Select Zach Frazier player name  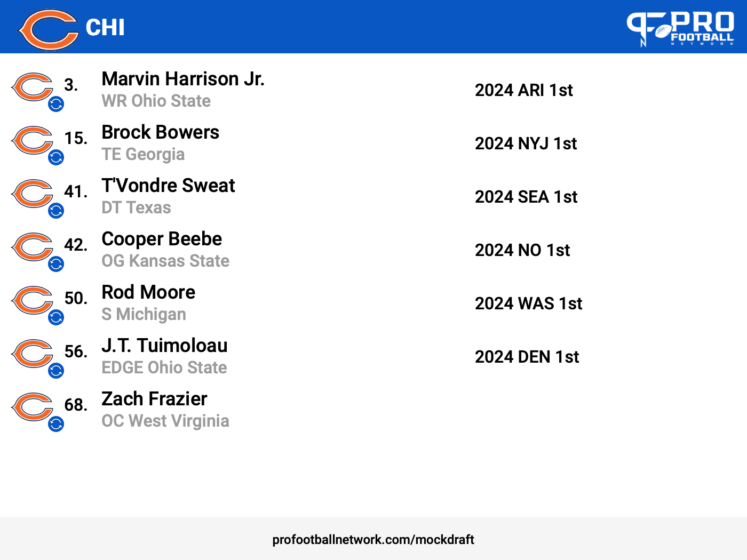pos(154,399)
